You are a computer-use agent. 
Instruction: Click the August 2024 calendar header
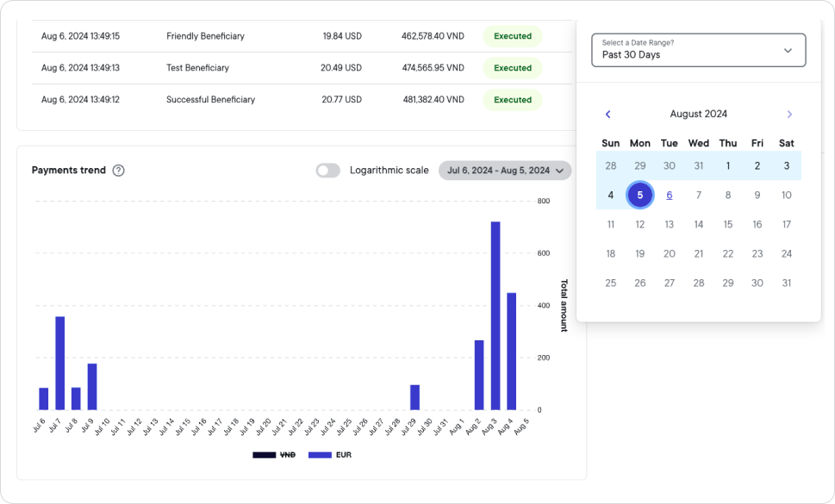pos(699,114)
